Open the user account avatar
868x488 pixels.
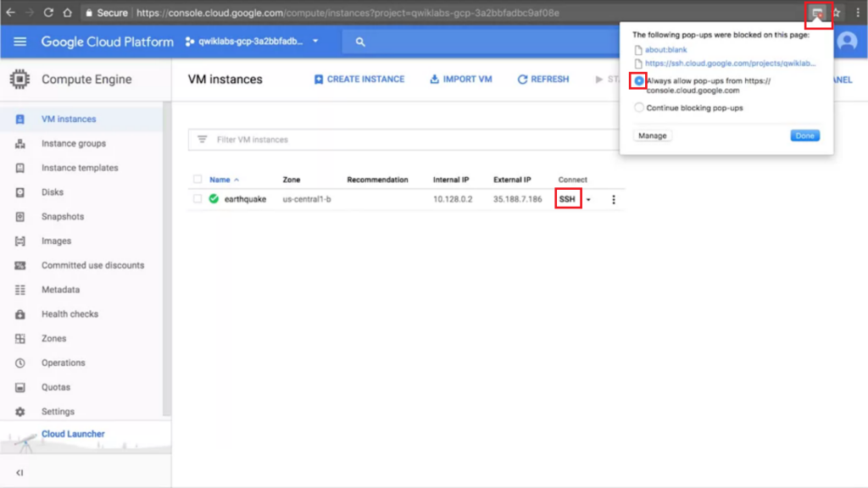[847, 42]
